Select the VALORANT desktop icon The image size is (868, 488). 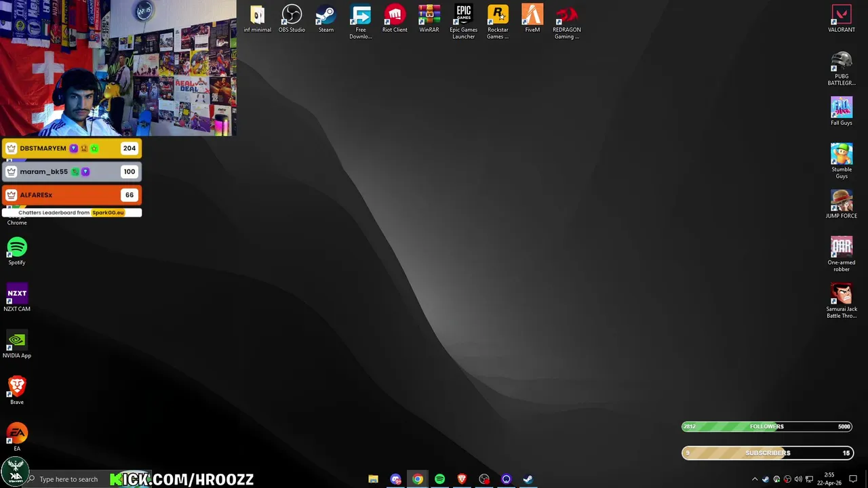[842, 19]
